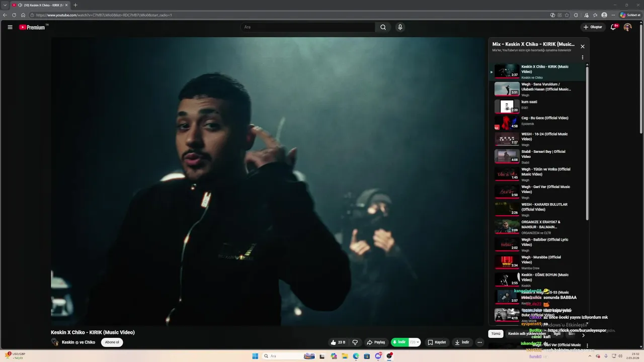Click the white outlined İndir button

[x=462, y=342]
